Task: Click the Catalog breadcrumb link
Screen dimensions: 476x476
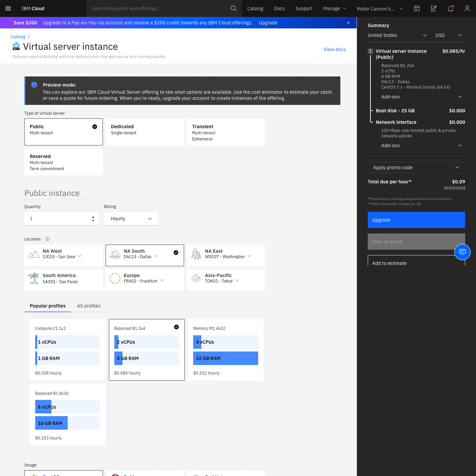Action: (x=18, y=37)
